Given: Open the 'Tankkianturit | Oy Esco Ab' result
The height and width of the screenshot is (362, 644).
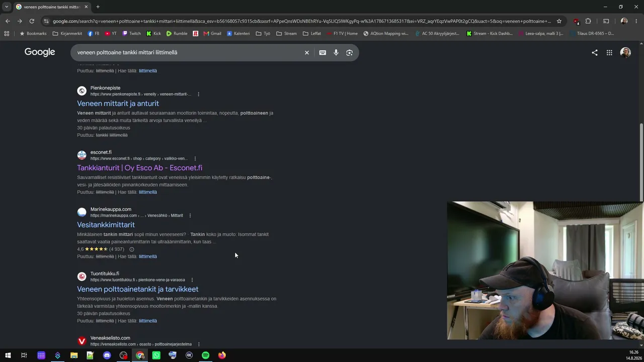Looking at the screenshot, I should tap(139, 168).
